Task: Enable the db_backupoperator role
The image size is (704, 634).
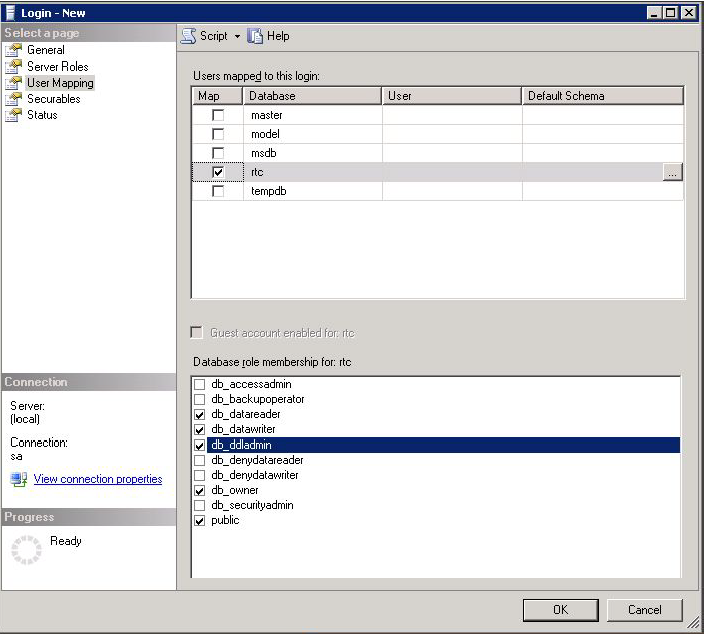Action: 199,399
